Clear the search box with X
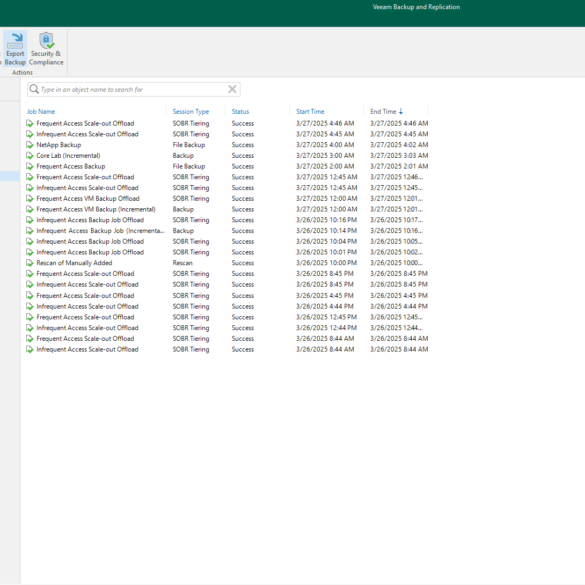The image size is (585, 585). tap(232, 89)
